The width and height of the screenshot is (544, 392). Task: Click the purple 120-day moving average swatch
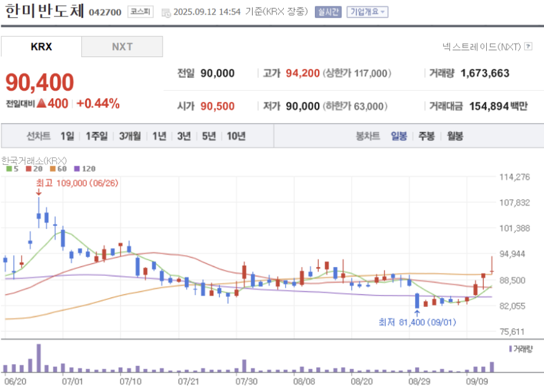tap(77, 169)
